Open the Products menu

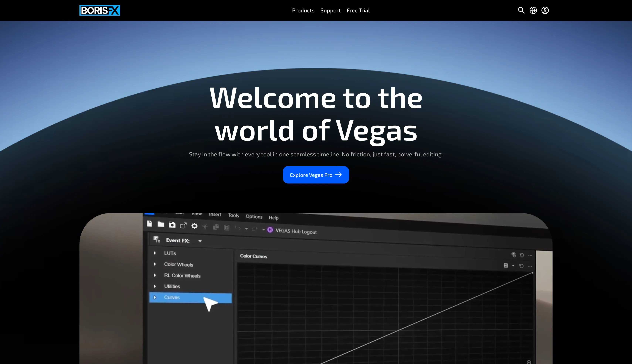(303, 11)
